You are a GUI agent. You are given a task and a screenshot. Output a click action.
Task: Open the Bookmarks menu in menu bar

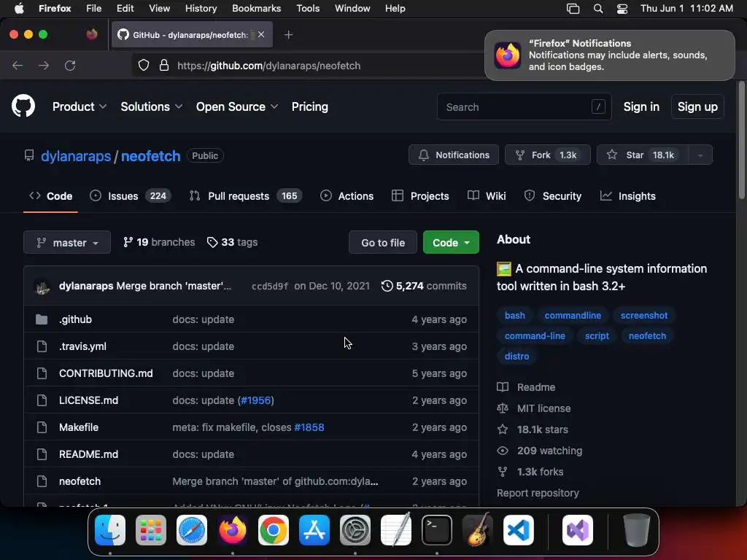click(256, 9)
